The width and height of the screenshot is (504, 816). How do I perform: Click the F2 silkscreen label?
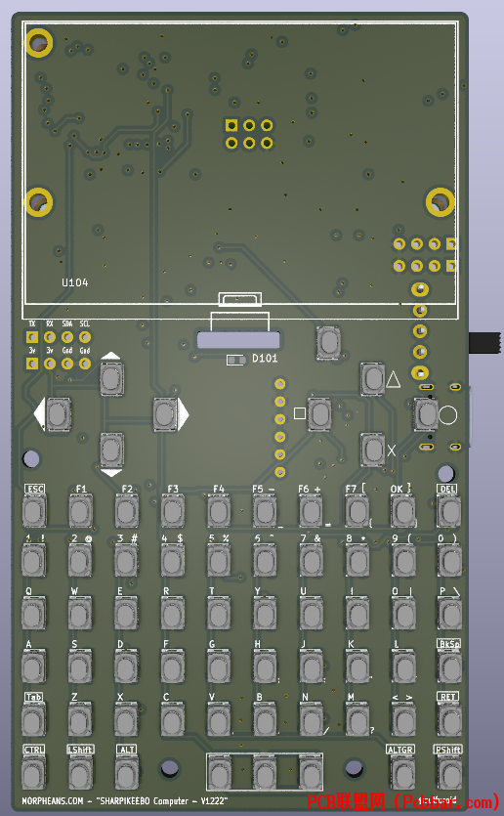coord(127,489)
